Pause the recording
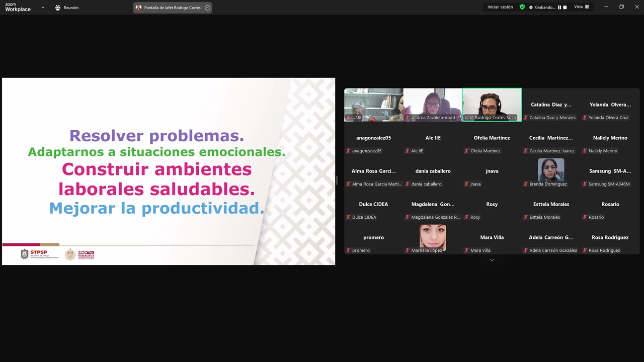Screen dimensions: 644x362 tap(559, 8)
